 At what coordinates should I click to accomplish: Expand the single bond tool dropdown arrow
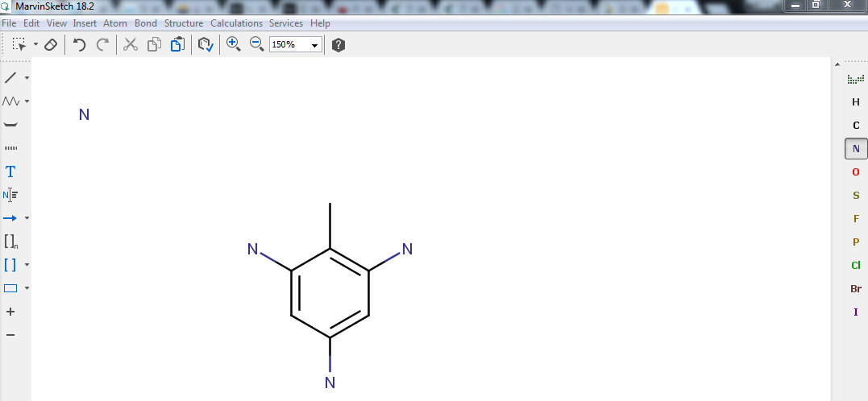[27, 78]
